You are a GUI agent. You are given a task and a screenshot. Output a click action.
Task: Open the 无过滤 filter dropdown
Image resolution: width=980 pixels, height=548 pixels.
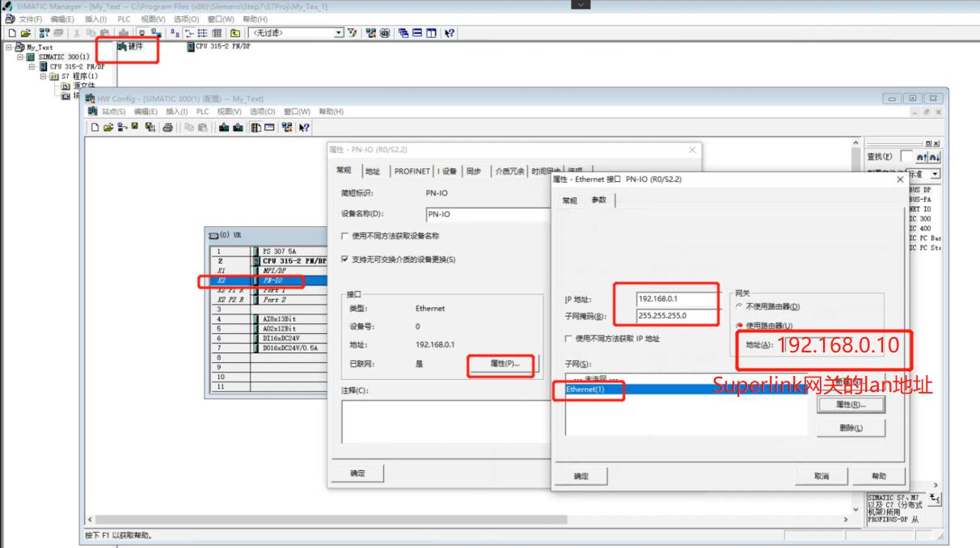340,33
